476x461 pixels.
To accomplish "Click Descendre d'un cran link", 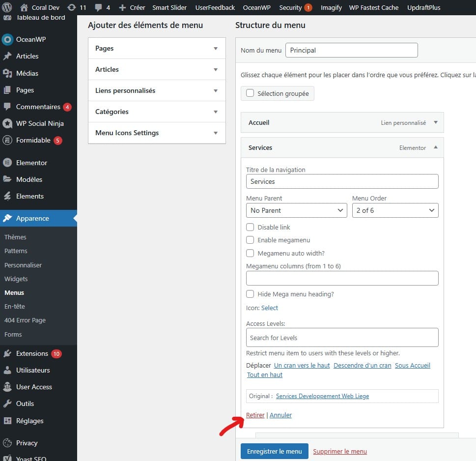I will pos(362,365).
